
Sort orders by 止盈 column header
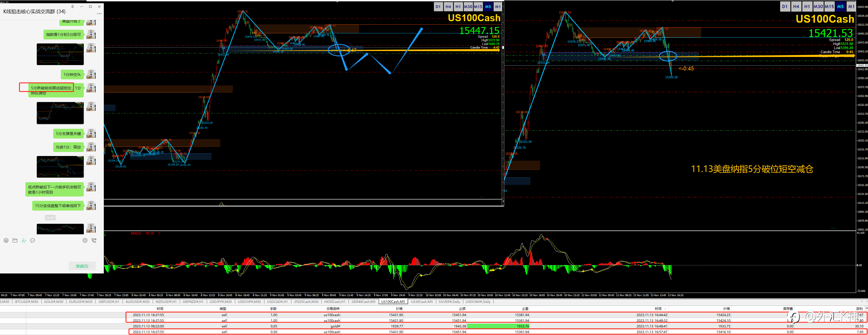tap(525, 309)
